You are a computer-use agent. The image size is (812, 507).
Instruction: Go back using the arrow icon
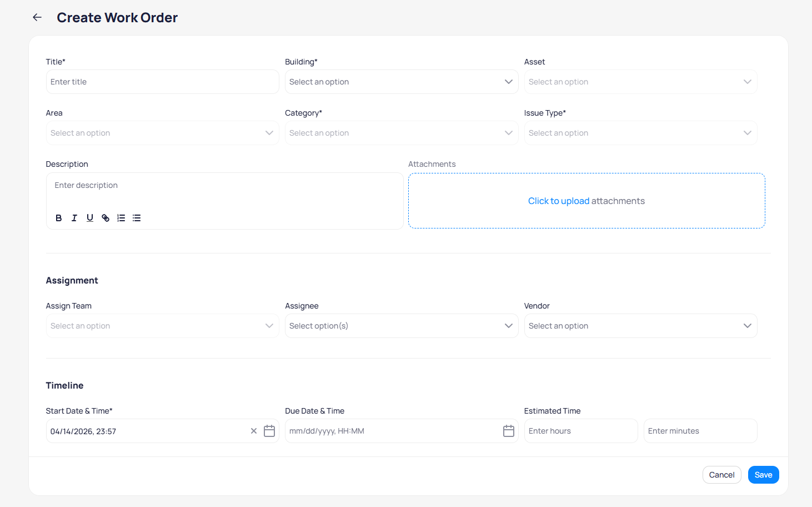click(37, 17)
